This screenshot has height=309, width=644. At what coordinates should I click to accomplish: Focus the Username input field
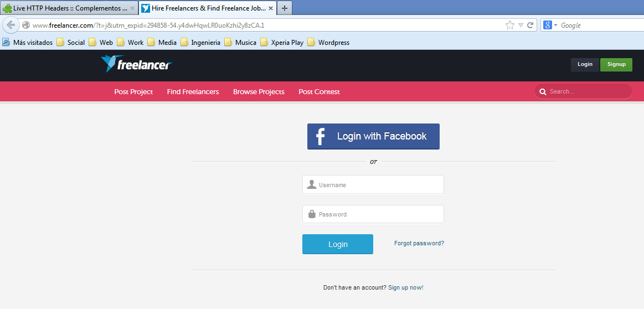tap(373, 184)
